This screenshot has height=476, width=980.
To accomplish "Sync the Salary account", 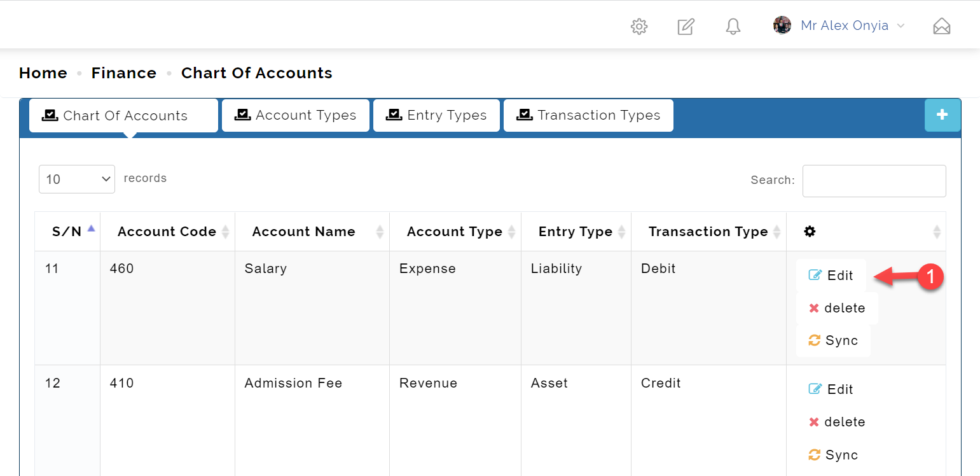I will point(833,340).
